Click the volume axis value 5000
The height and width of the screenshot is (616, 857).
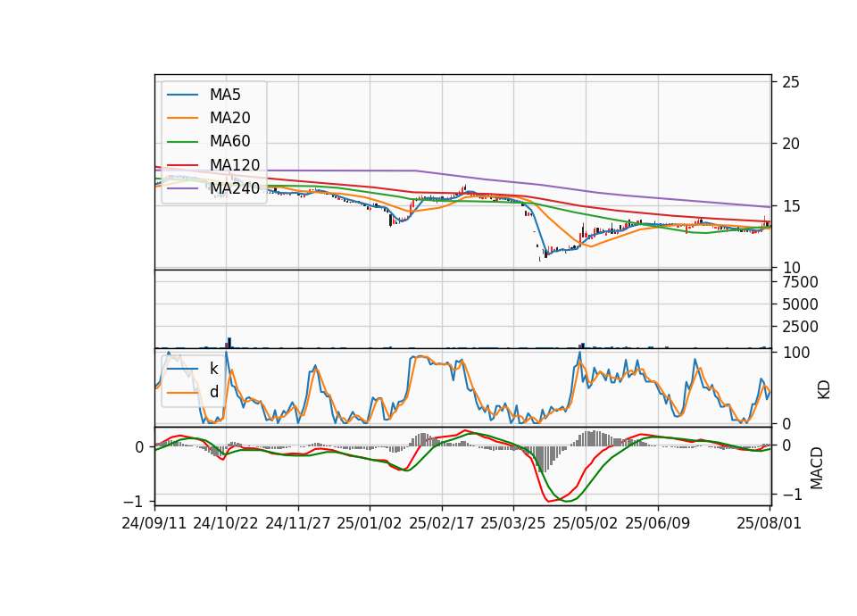tap(800, 304)
